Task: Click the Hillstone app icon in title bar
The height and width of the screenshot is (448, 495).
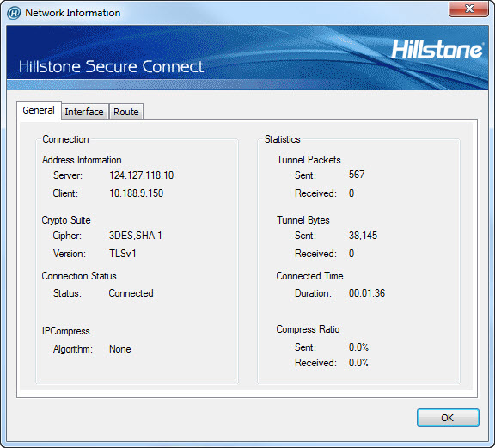Action: (14, 13)
